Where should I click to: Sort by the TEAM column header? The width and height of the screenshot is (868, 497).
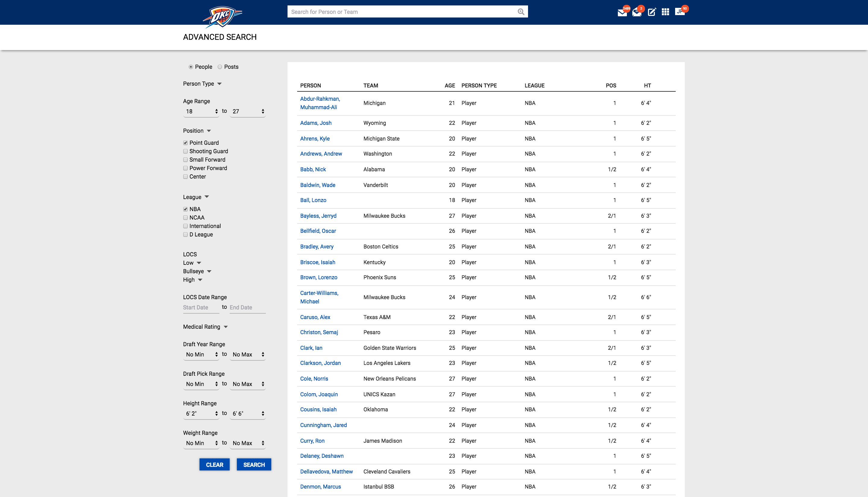click(370, 86)
